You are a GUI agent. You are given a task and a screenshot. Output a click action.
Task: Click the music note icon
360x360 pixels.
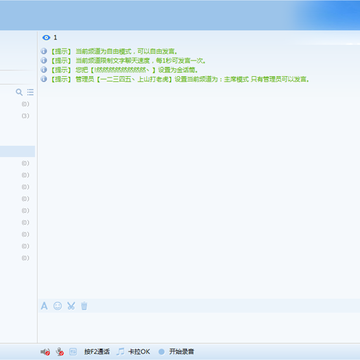[120, 352]
